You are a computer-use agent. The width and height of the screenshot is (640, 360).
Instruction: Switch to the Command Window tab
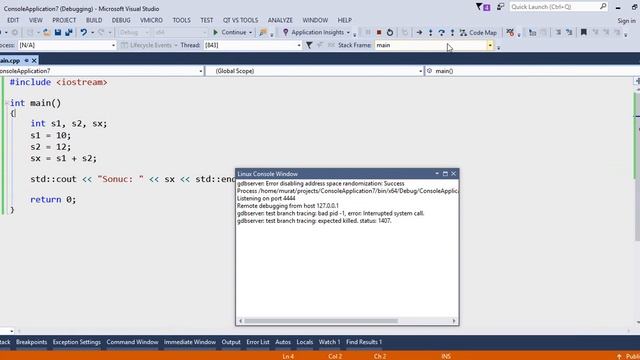tap(132, 342)
